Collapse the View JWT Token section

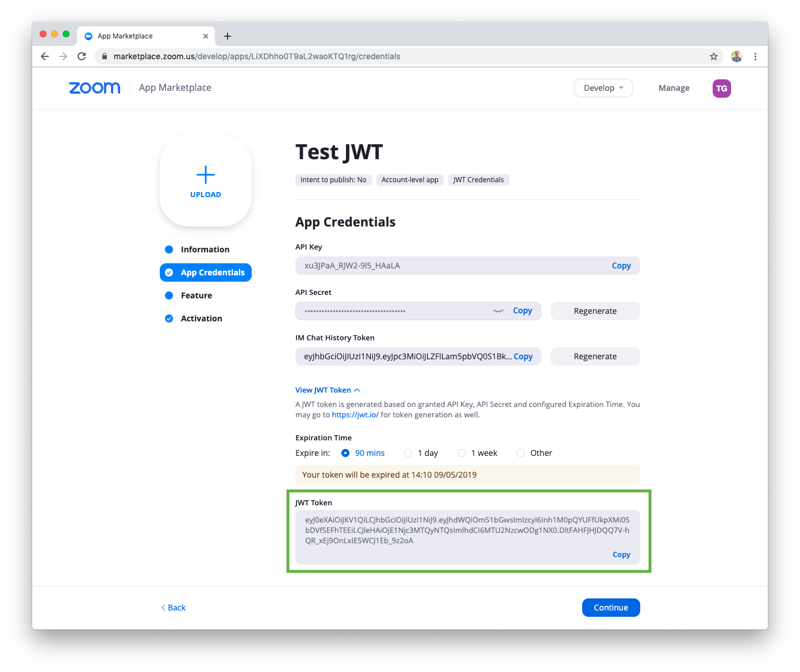[x=328, y=390]
